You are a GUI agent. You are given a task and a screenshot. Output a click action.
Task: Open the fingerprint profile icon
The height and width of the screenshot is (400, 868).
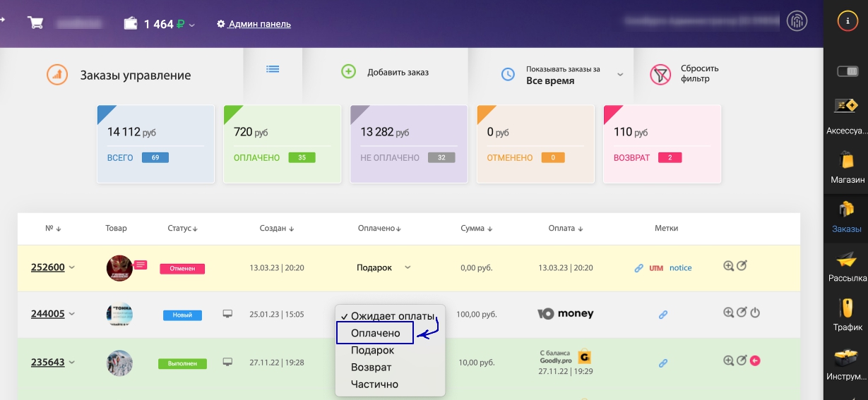(x=797, y=20)
